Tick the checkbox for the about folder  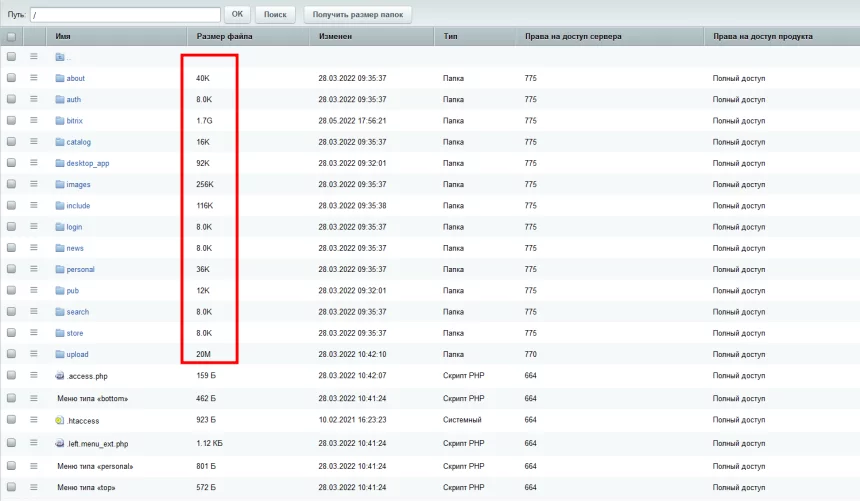12,78
